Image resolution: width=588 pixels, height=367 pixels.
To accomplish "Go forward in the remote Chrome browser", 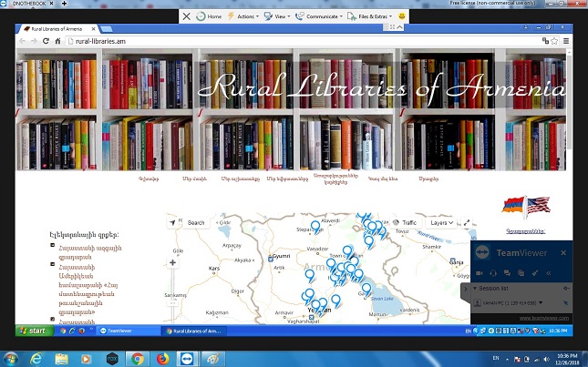I will [34, 41].
